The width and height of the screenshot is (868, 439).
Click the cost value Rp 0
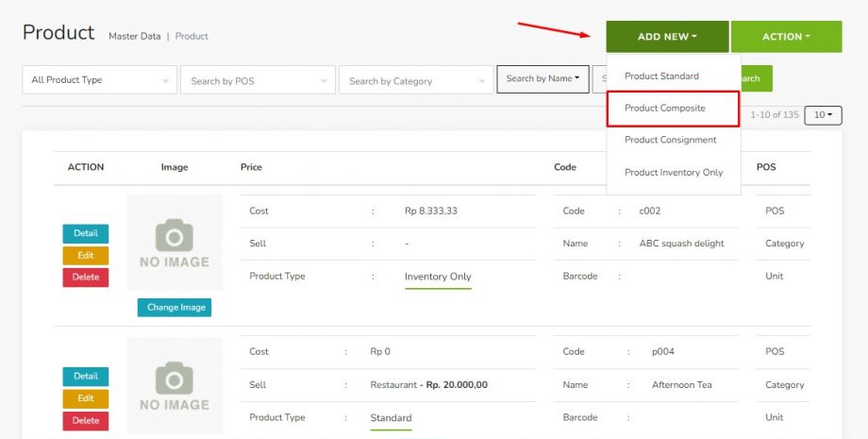tap(380, 351)
